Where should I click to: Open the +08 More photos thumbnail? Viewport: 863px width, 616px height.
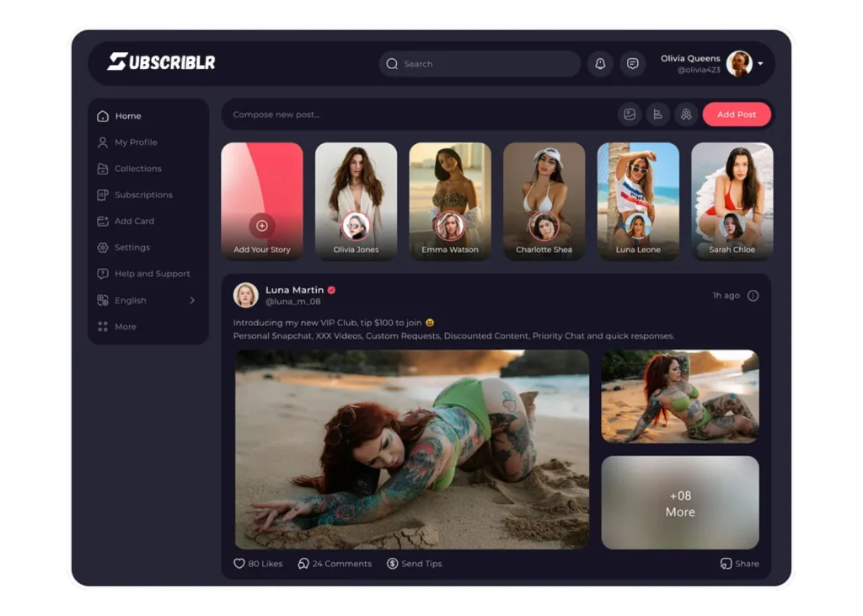(679, 502)
